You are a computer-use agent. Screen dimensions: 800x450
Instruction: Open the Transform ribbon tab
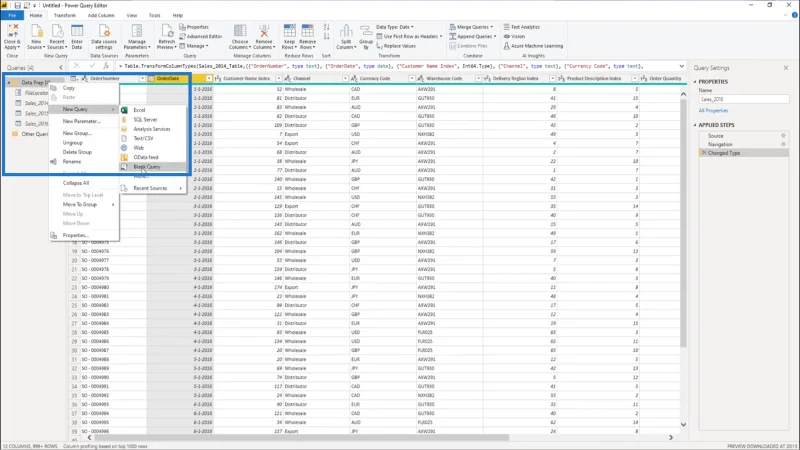click(x=65, y=15)
